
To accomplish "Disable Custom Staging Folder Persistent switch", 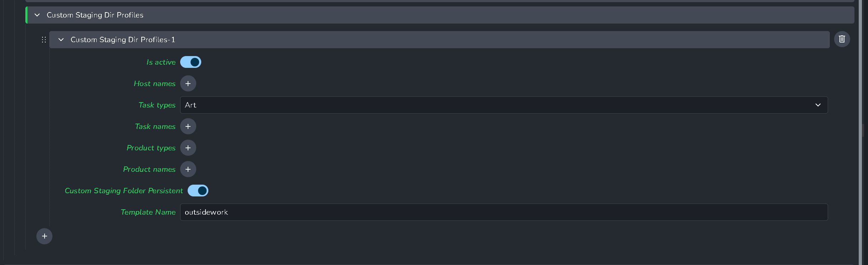I will pyautogui.click(x=198, y=191).
